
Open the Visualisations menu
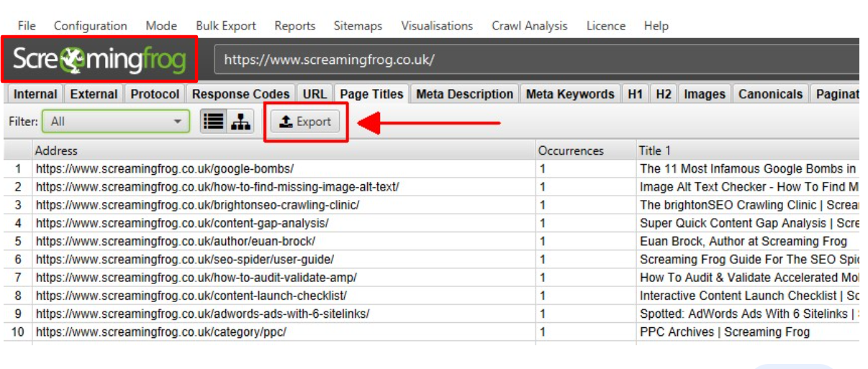point(437,26)
